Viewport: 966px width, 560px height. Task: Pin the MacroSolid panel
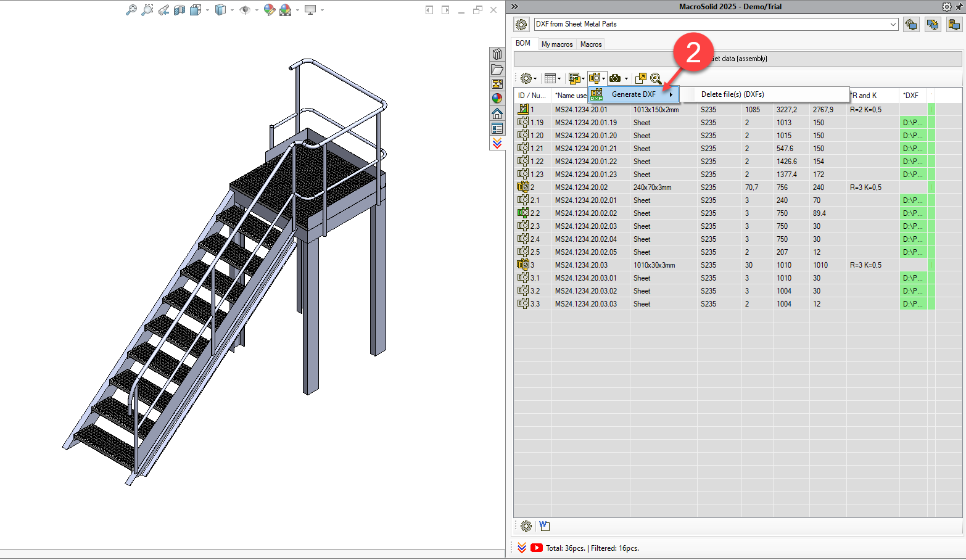(959, 7)
